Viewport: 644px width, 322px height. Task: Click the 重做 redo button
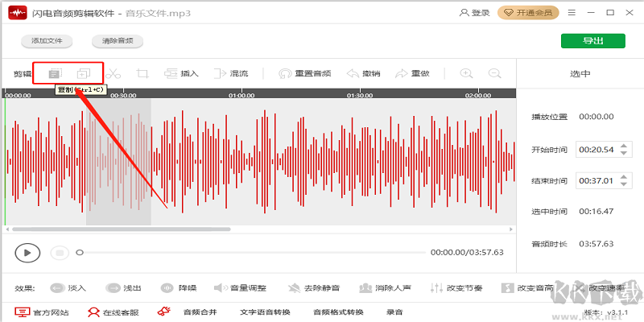point(412,74)
